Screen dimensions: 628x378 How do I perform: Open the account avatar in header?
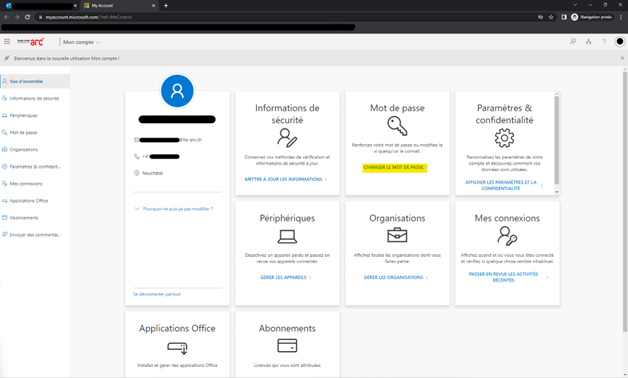[x=620, y=41]
